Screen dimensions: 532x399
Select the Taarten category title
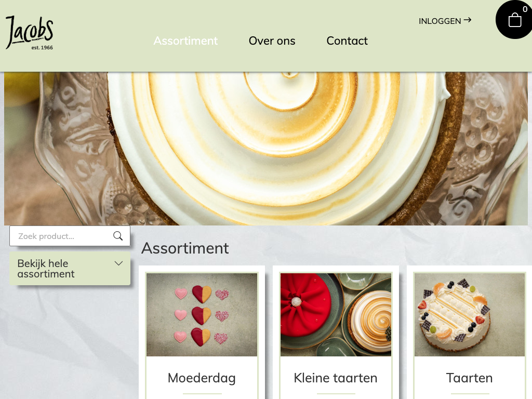(469, 378)
